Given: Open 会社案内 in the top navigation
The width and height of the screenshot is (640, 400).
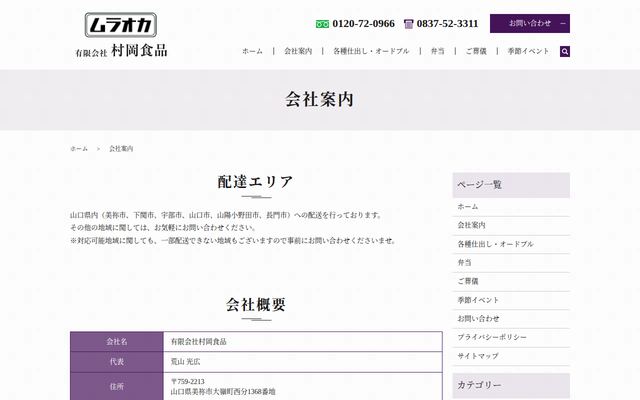Looking at the screenshot, I should (x=298, y=51).
